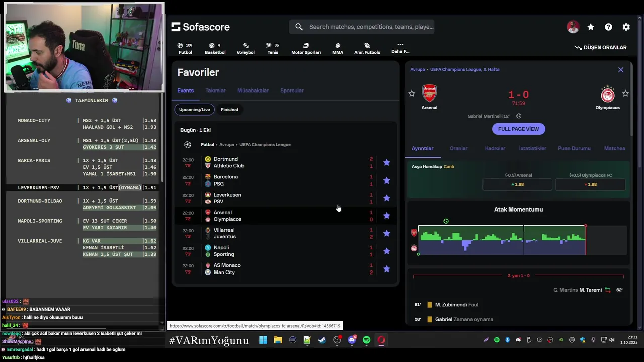This screenshot has height=362, width=644.
Task: Unfavorite the Arsenal vs Olympiacos match
Action: [x=386, y=216]
